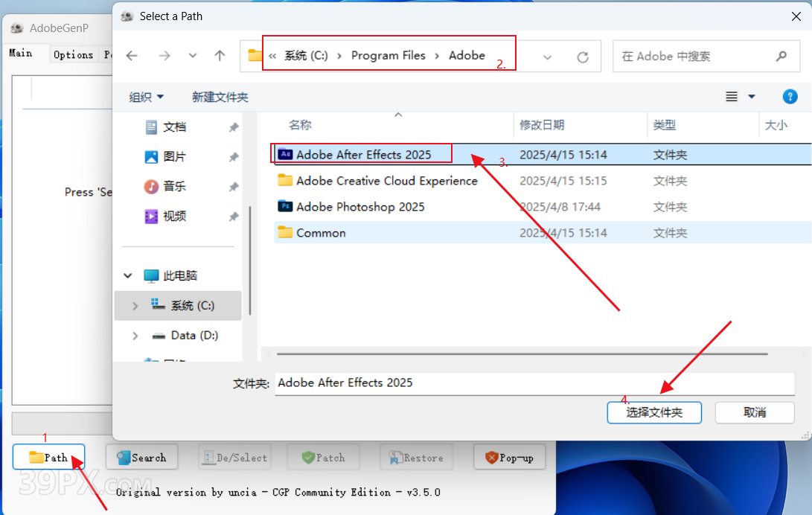Unpin 音乐 using its pin icon
The image size is (812, 515).
(x=234, y=187)
